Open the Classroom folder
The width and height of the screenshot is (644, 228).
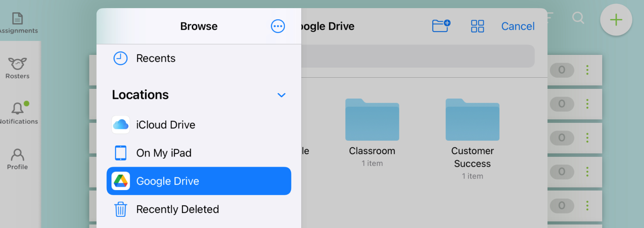pos(372,120)
